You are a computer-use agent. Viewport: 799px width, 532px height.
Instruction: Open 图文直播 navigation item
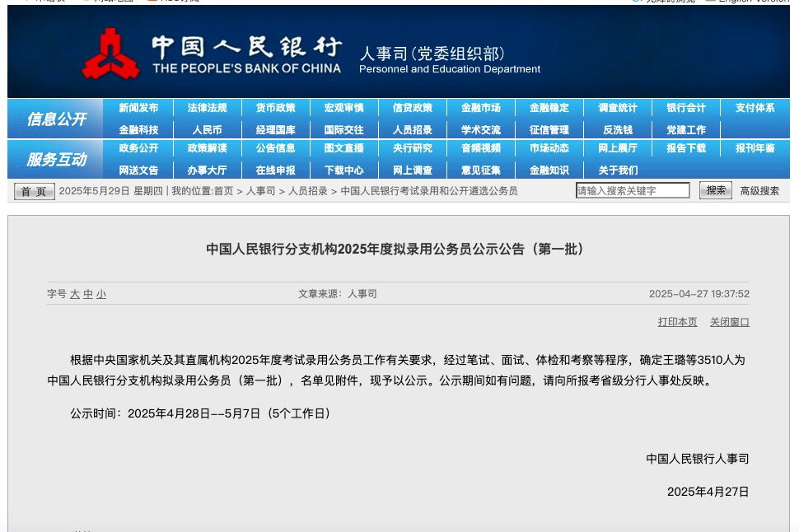(344, 148)
